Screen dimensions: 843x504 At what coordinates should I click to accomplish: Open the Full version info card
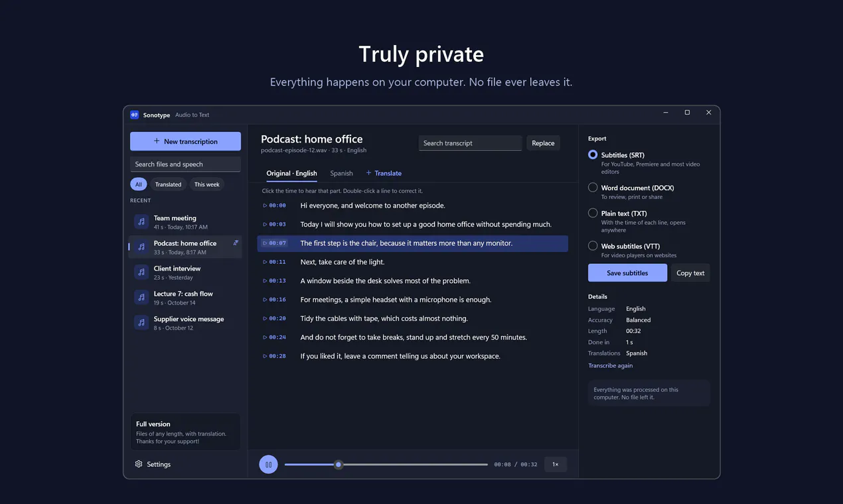[185, 432]
